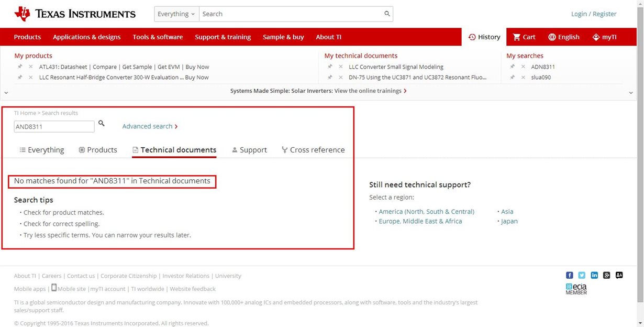Click the AND8311 search text field
The image size is (644, 327).
[54, 126]
